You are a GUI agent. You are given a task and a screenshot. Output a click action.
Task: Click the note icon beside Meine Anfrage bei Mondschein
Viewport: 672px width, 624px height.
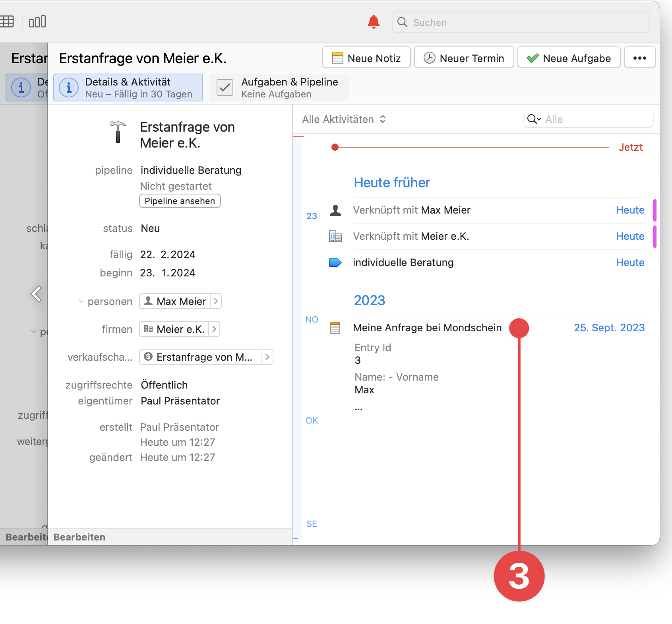click(336, 328)
